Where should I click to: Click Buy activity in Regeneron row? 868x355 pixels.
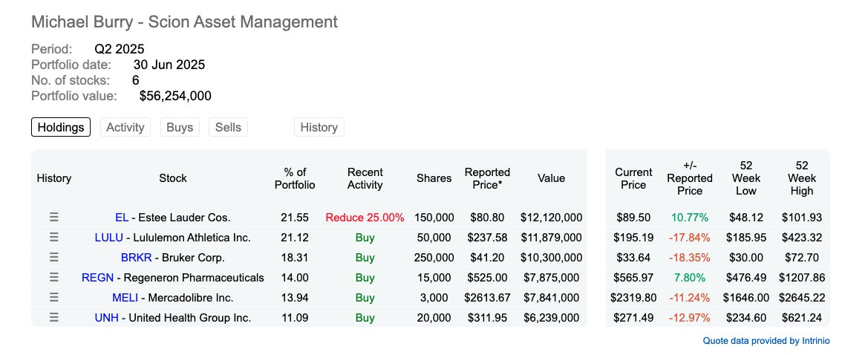(x=365, y=278)
